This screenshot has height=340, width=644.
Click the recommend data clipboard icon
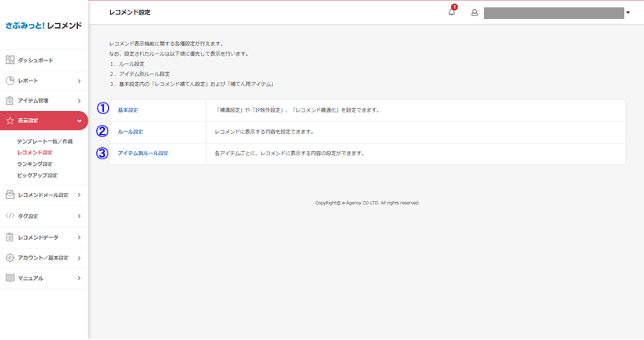(10, 237)
